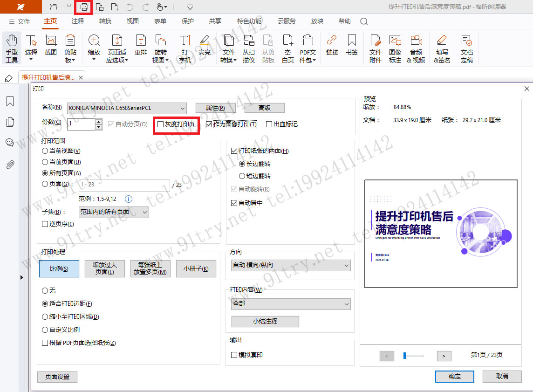
Task: Open the Highlight (高亮) tool
Action: point(205,47)
